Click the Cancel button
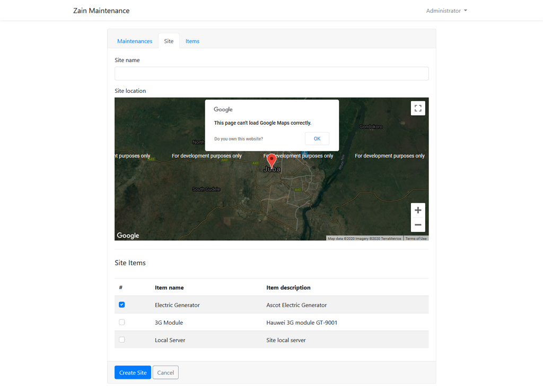543x392 pixels. 165,372
